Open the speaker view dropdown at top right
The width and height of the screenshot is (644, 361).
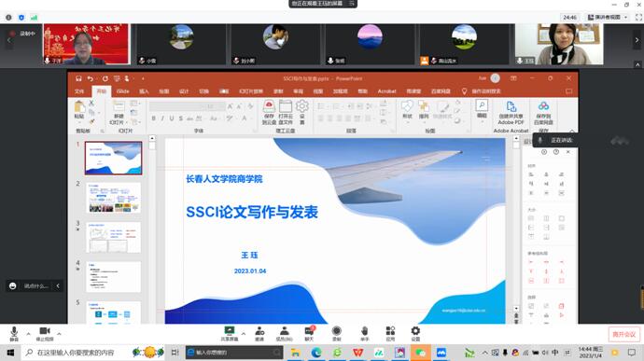click(x=608, y=17)
